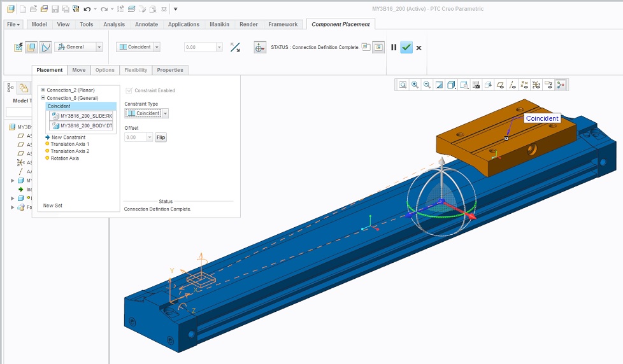The width and height of the screenshot is (623, 364).
Task: Click the Repaint icon
Action: (439, 85)
